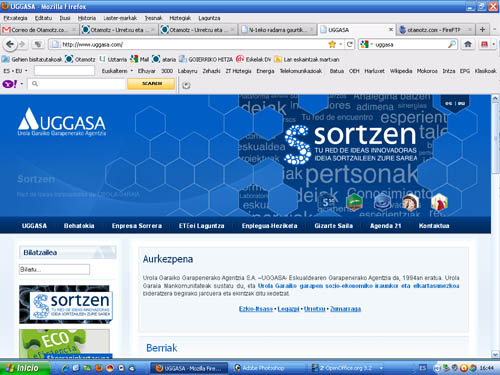This screenshot has height=375, width=500.
Task: Open the browser home page icon
Action: pos(468,44)
